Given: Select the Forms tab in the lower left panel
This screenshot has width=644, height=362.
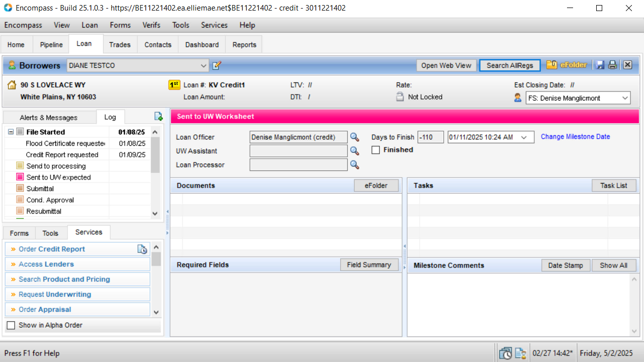Looking at the screenshot, I should tap(19, 233).
